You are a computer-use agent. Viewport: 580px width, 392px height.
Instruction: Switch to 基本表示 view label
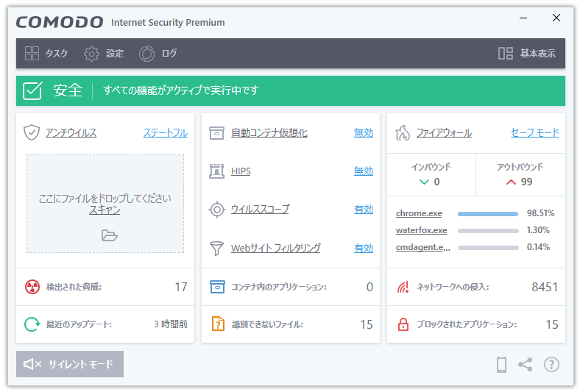coord(538,54)
